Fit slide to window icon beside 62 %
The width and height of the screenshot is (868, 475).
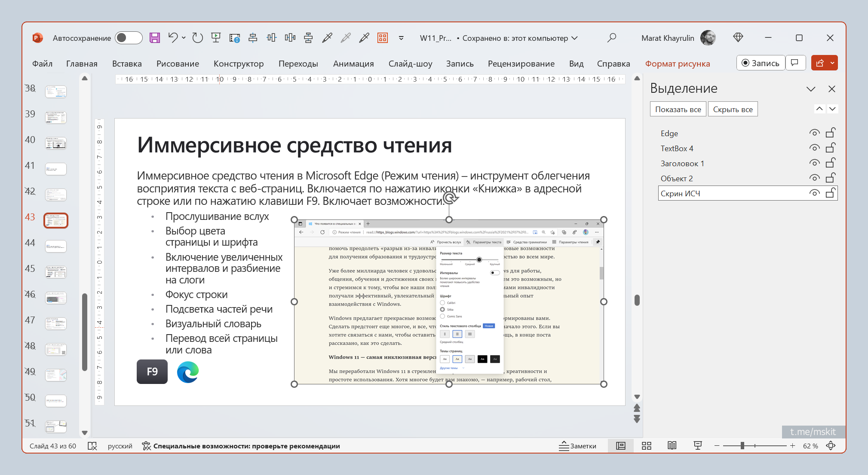pos(831,446)
